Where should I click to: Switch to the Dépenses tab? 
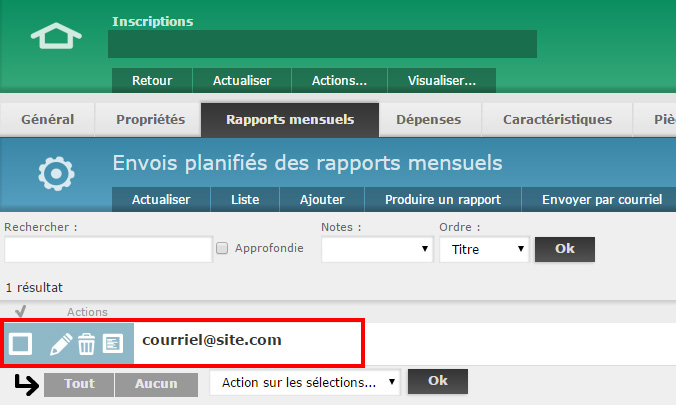click(428, 119)
